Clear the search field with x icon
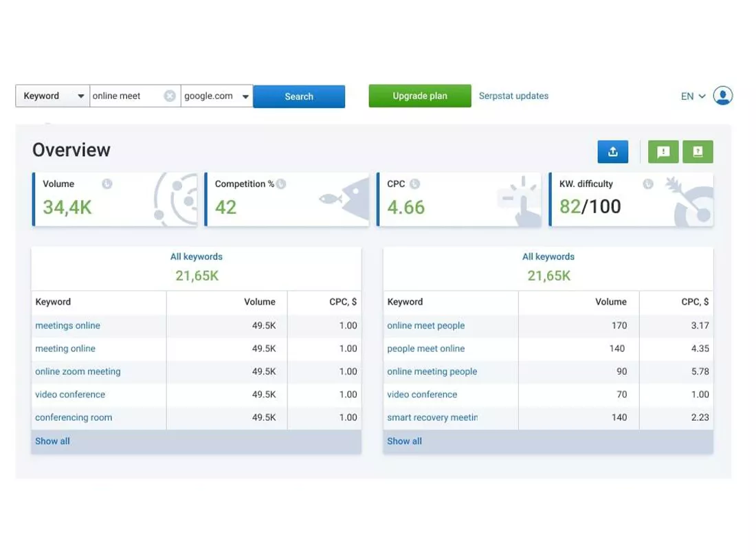Screen dimensions: 756x557 pyautogui.click(x=170, y=96)
